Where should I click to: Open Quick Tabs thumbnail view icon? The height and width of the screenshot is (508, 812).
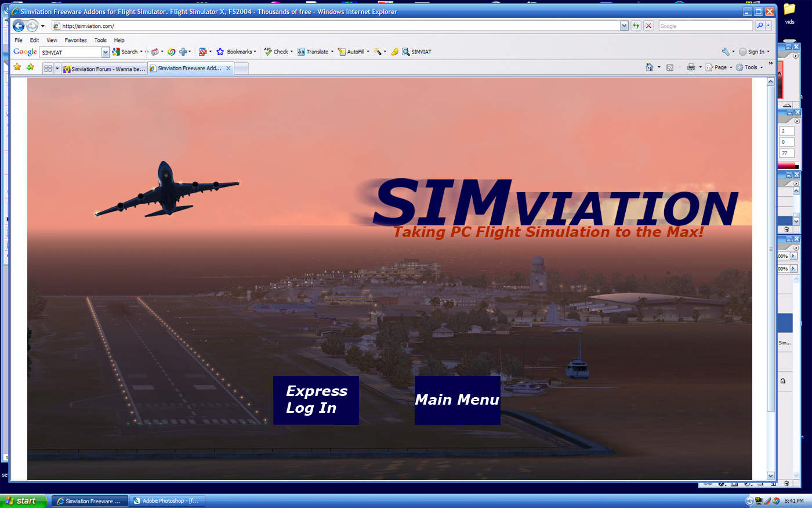tap(48, 68)
